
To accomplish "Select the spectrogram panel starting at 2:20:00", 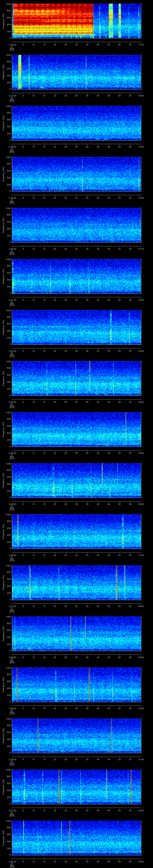I will point(77,225).
